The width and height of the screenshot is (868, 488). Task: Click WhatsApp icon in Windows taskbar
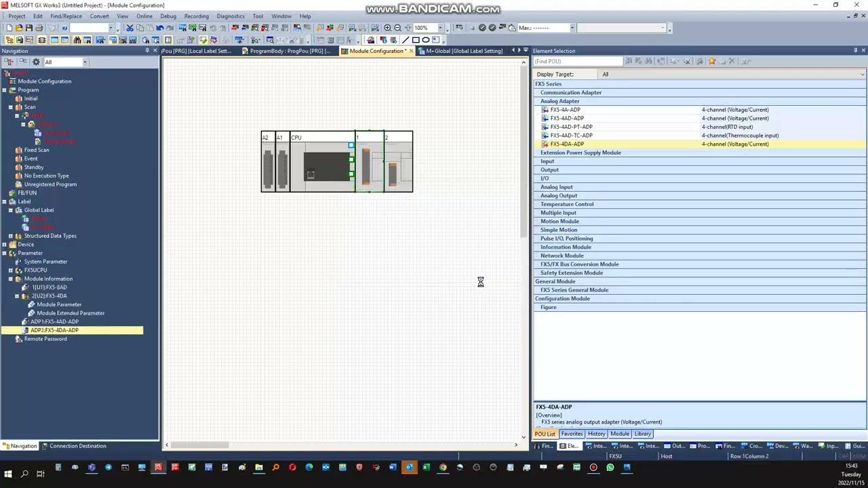pos(610,467)
